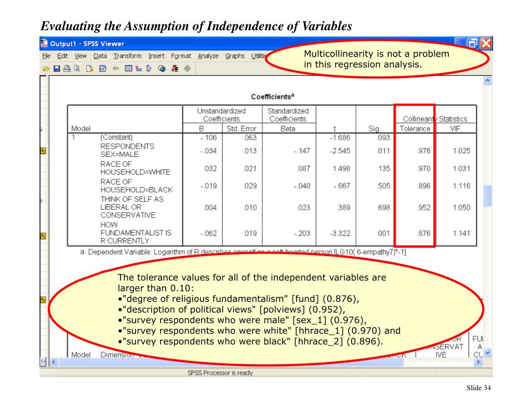Viewport: 532px width, 399px height.
Task: Click the horizontal scrollbar left arrow
Action: tap(54, 362)
